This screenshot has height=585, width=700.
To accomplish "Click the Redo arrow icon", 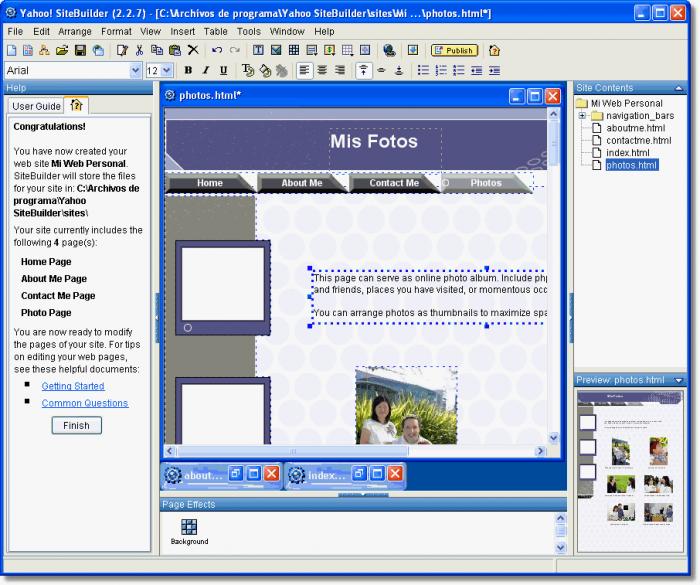I will (x=235, y=50).
